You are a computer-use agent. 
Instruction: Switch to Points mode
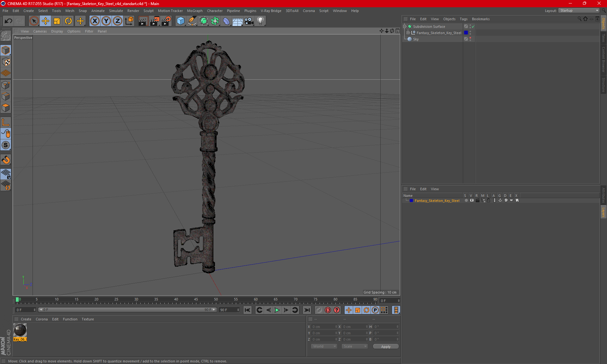pyautogui.click(x=6, y=85)
